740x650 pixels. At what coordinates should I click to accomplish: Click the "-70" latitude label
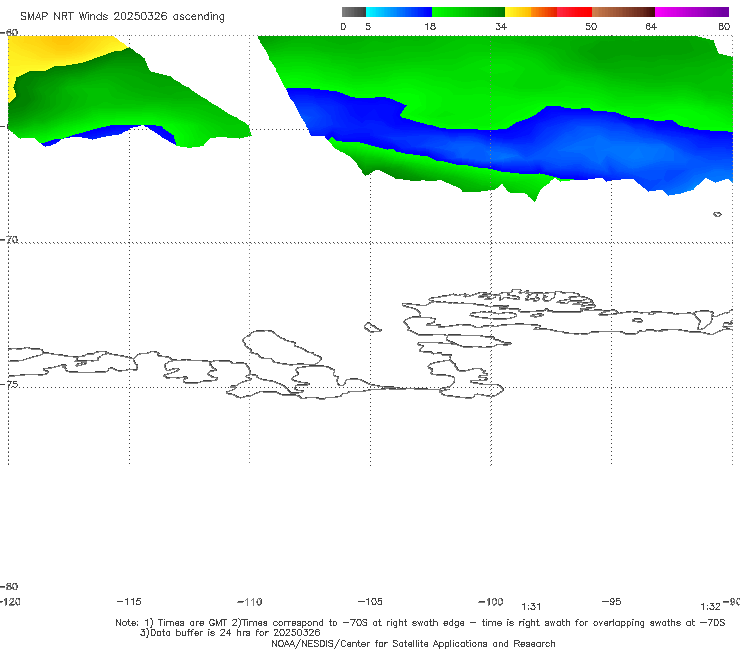point(9,240)
